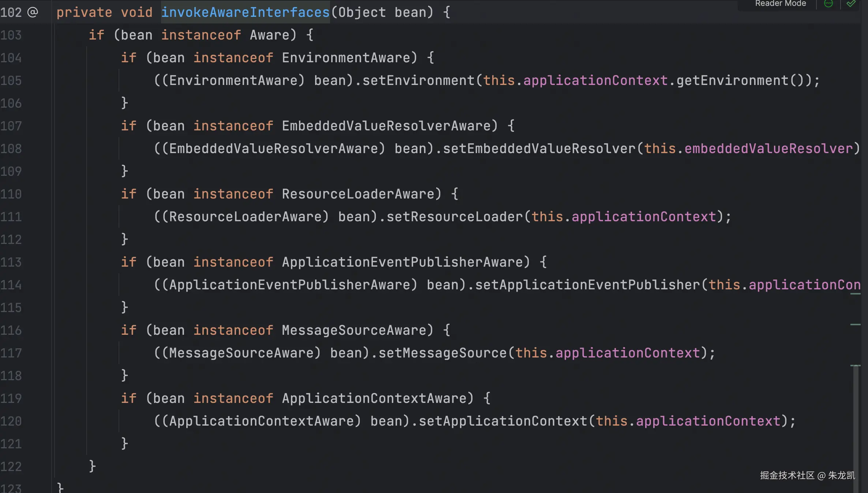Click line number 107 in the gutter

click(11, 126)
